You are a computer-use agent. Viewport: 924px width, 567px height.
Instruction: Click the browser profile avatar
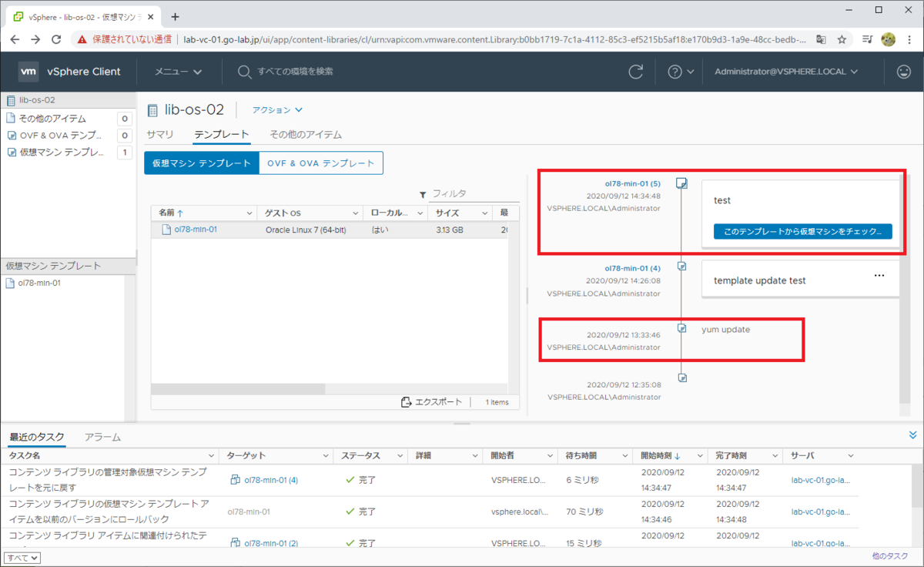coord(888,39)
